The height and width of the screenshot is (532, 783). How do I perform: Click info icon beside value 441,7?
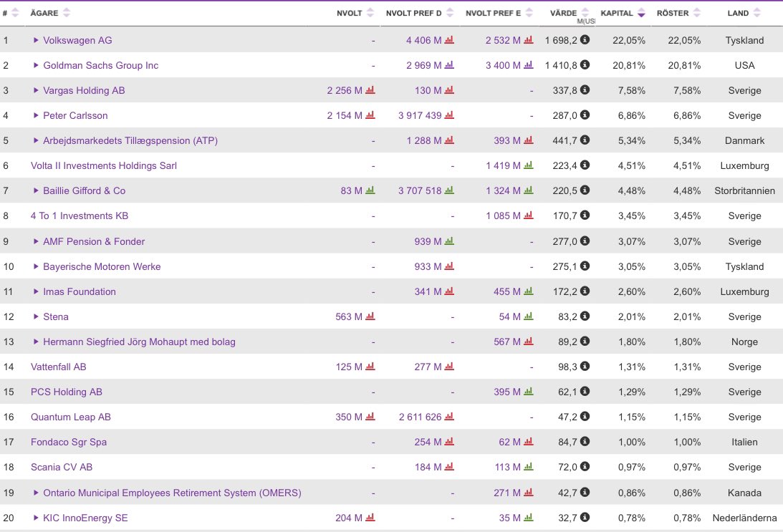click(585, 140)
